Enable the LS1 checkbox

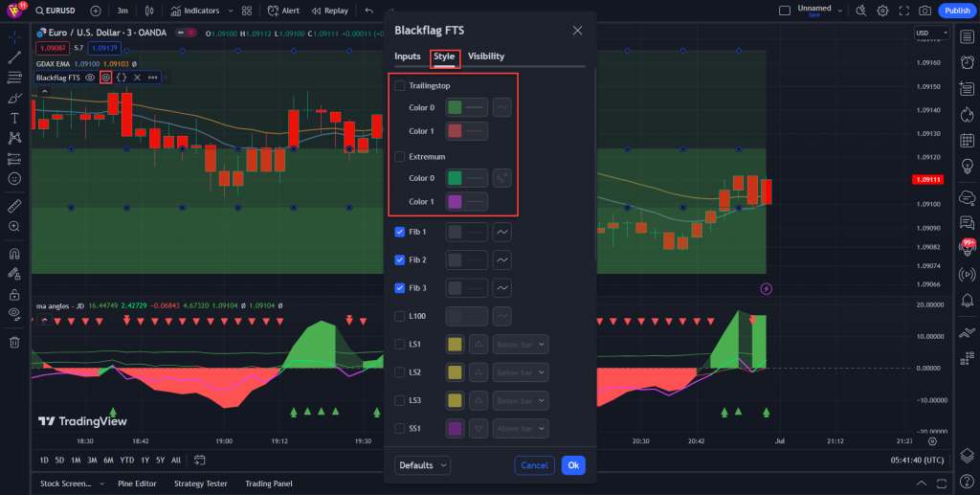(x=399, y=345)
